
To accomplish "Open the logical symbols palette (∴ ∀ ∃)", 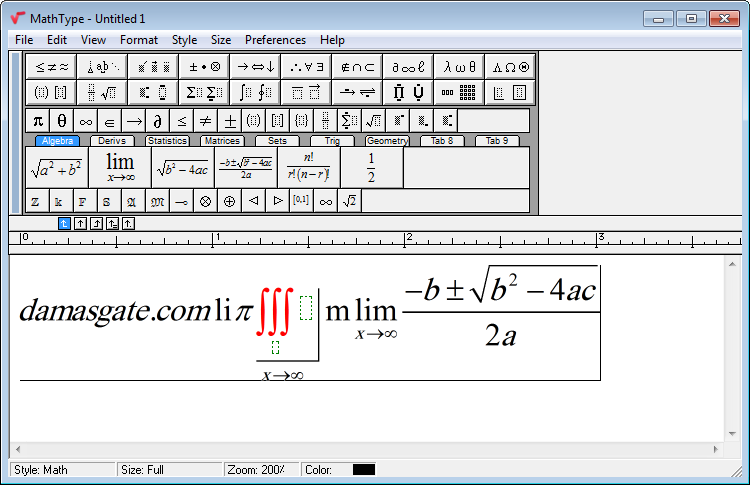I will (x=307, y=66).
